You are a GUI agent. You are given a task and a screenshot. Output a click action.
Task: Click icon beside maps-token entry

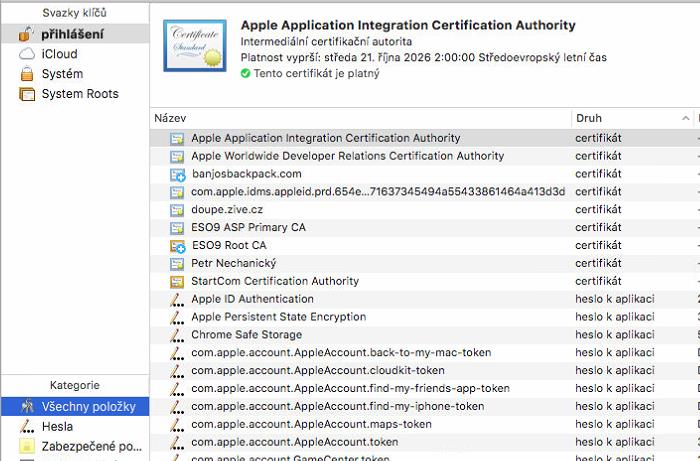point(177,424)
